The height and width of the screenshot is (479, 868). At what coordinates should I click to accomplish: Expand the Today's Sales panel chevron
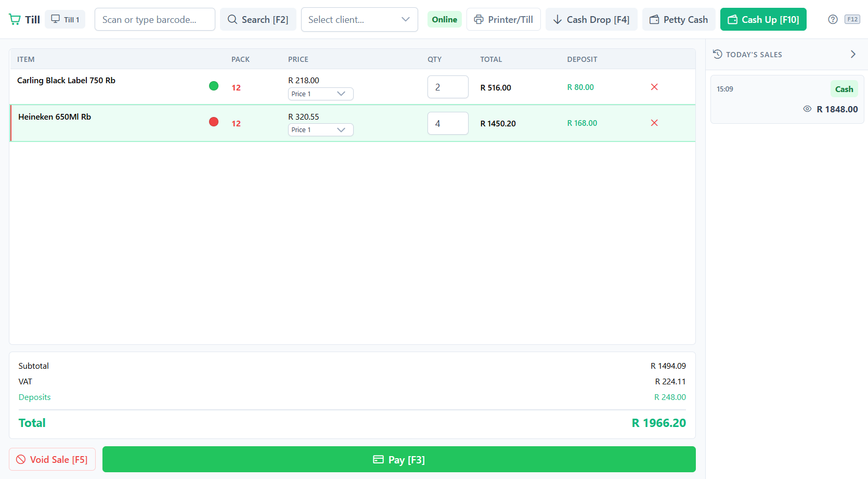853,54
